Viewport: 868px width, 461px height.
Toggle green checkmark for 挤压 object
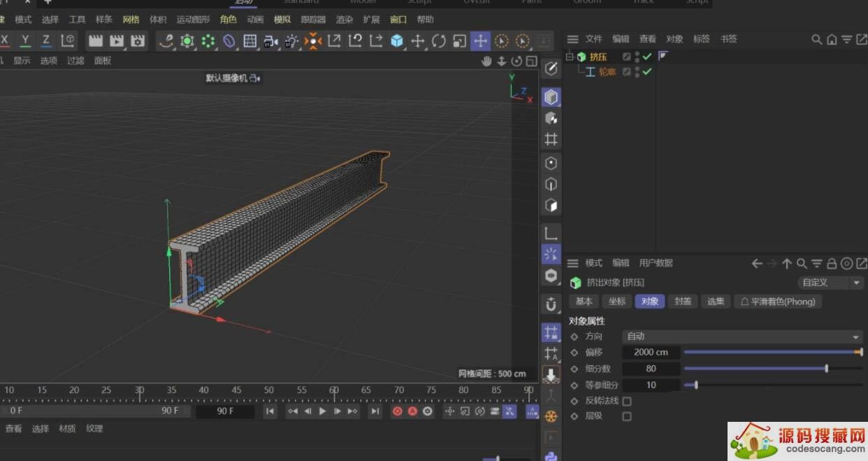pyautogui.click(x=647, y=57)
